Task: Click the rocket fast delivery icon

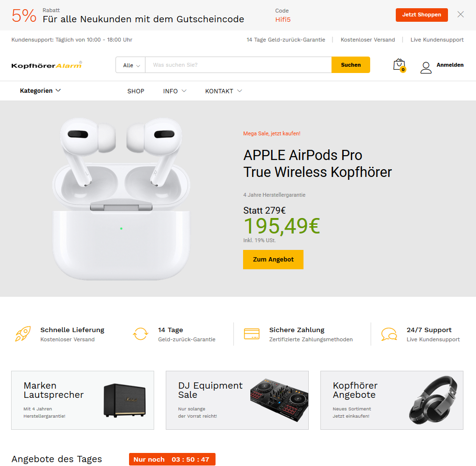Action: 23,334
